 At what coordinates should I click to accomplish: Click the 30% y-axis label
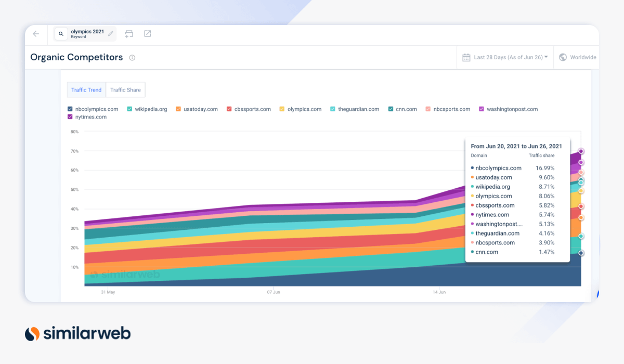point(74,228)
